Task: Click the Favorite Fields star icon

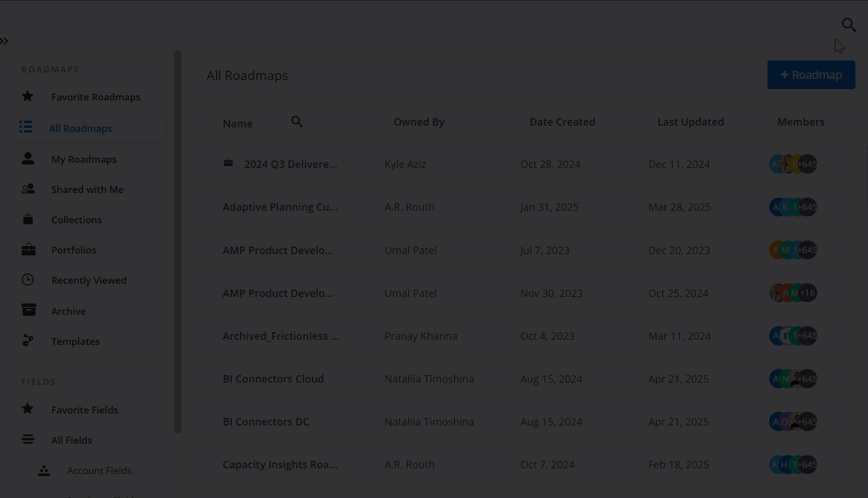Action: (x=27, y=409)
